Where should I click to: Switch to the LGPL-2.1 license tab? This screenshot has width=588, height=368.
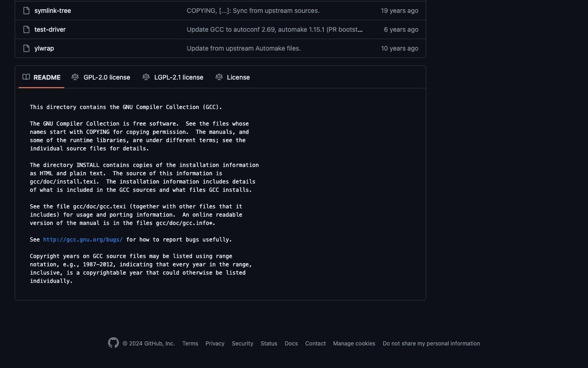click(173, 77)
